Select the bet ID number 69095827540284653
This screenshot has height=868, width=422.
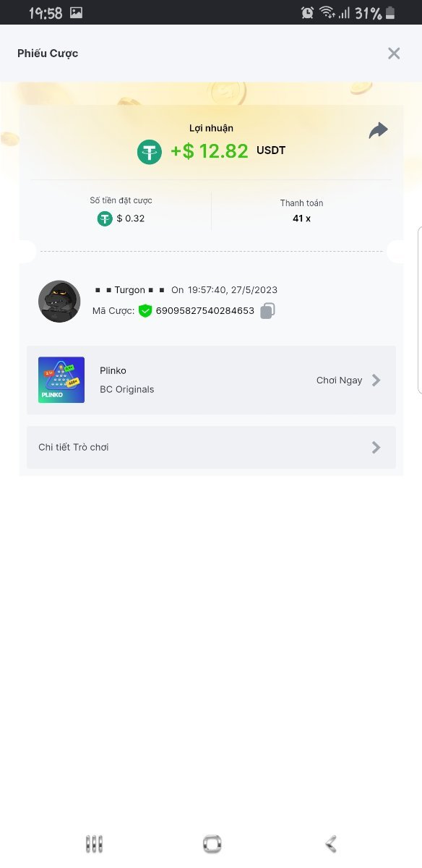[205, 311]
